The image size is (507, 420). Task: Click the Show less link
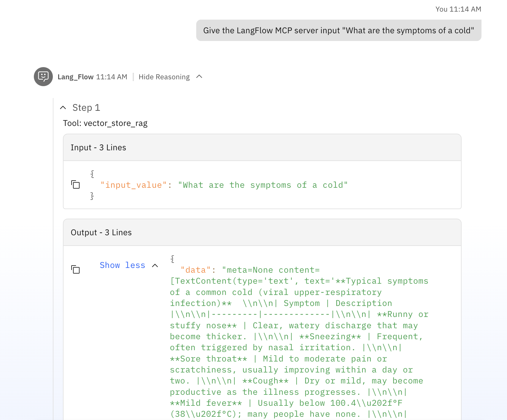pyautogui.click(x=122, y=265)
